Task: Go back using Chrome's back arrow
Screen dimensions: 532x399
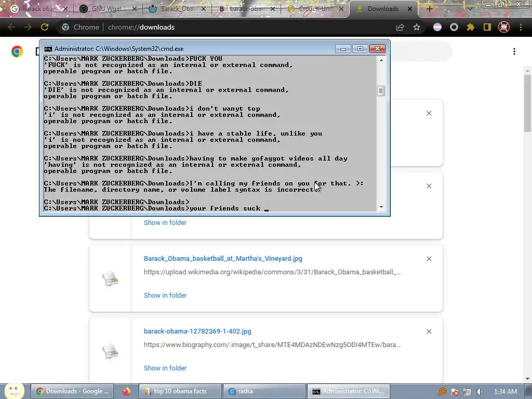Action: click(11, 27)
